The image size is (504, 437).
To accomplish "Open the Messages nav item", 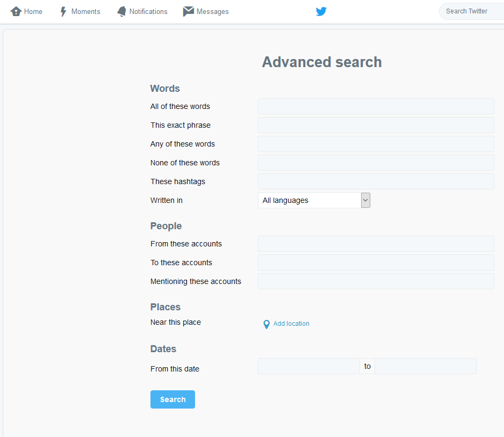I will [206, 12].
